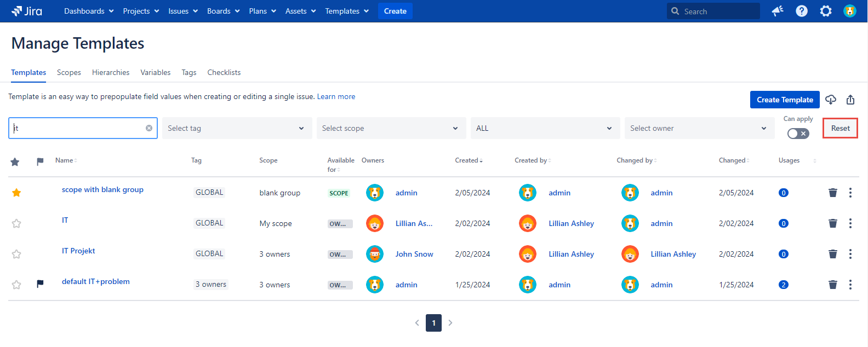Image resolution: width=868 pixels, height=347 pixels.
Task: Click the feedback megaphone icon
Action: point(778,11)
